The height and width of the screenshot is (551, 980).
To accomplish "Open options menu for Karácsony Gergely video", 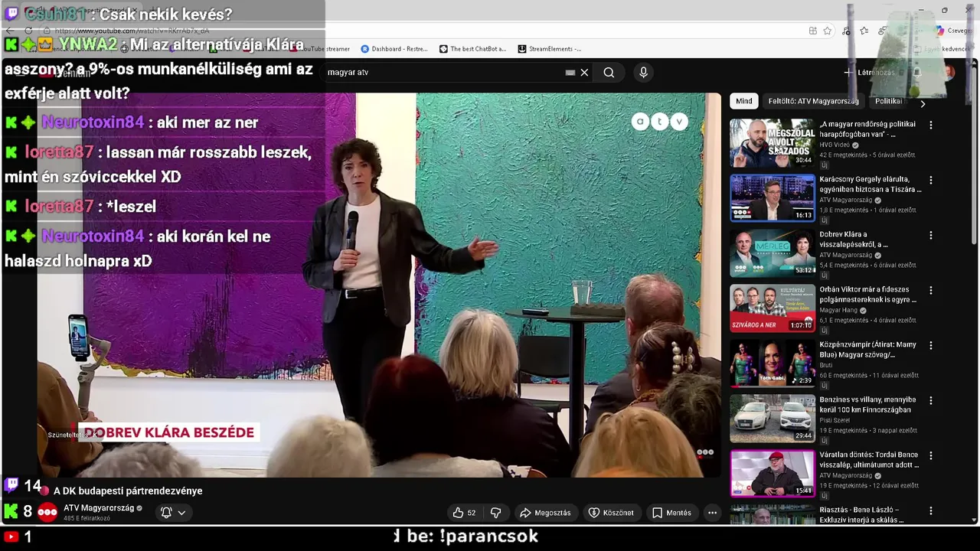I will coord(931,180).
